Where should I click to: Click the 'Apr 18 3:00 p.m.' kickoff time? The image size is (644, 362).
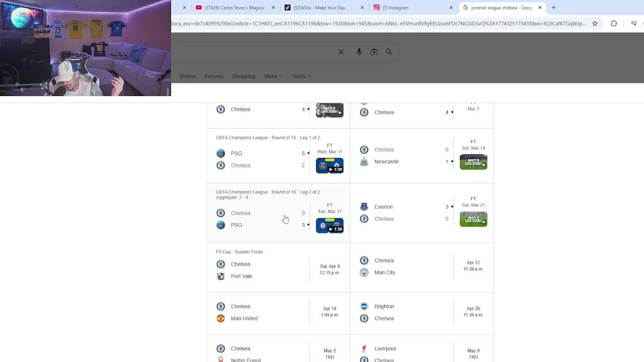pyautogui.click(x=330, y=312)
